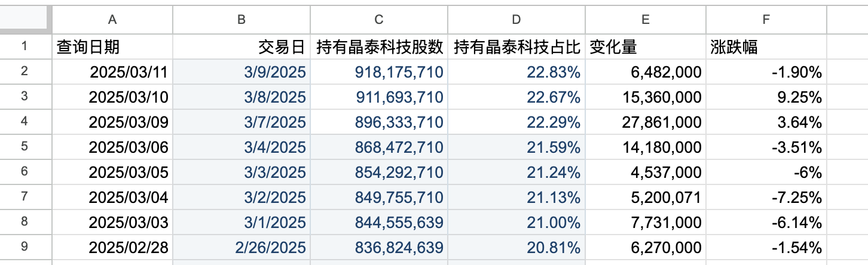Select cell with 2025/03/03
Image resolution: width=868 pixels, height=265 pixels.
point(113,222)
